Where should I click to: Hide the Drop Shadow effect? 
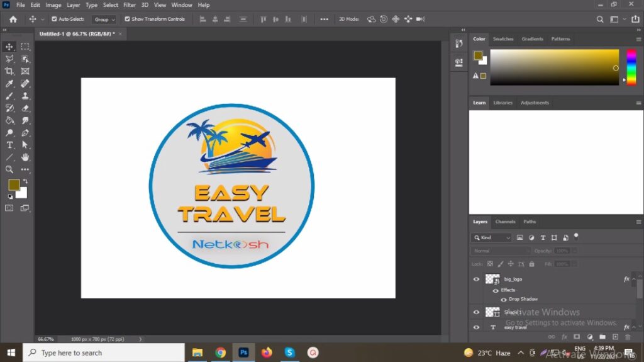[x=504, y=300]
